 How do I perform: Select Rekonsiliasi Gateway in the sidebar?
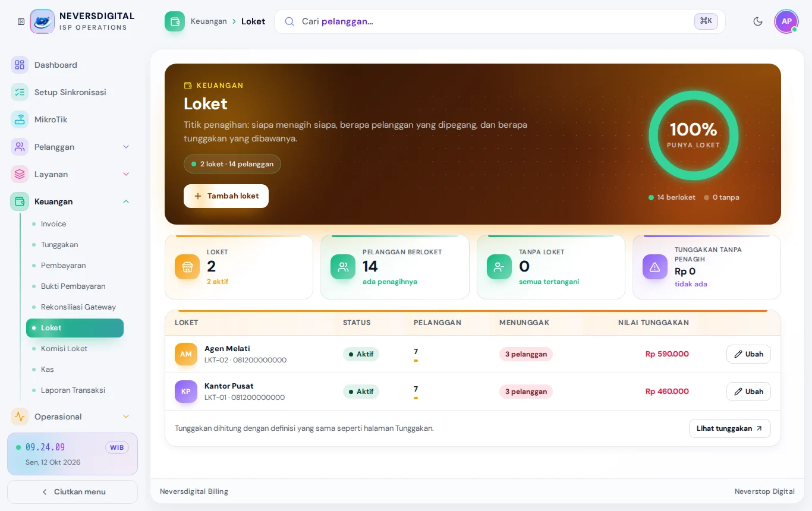[x=75, y=307]
